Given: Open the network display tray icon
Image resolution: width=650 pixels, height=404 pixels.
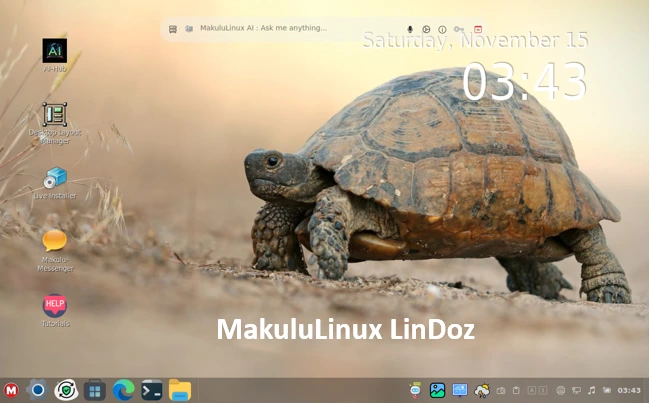Looking at the screenshot, I should point(576,390).
